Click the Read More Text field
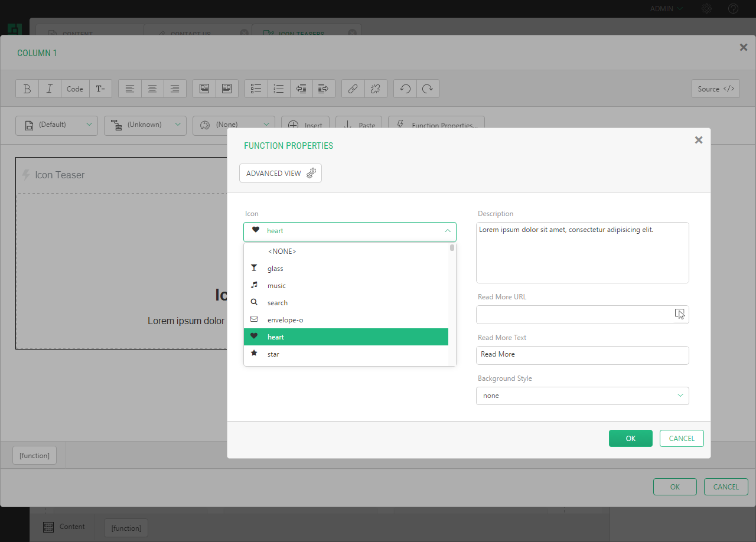The height and width of the screenshot is (542, 756). [582, 355]
